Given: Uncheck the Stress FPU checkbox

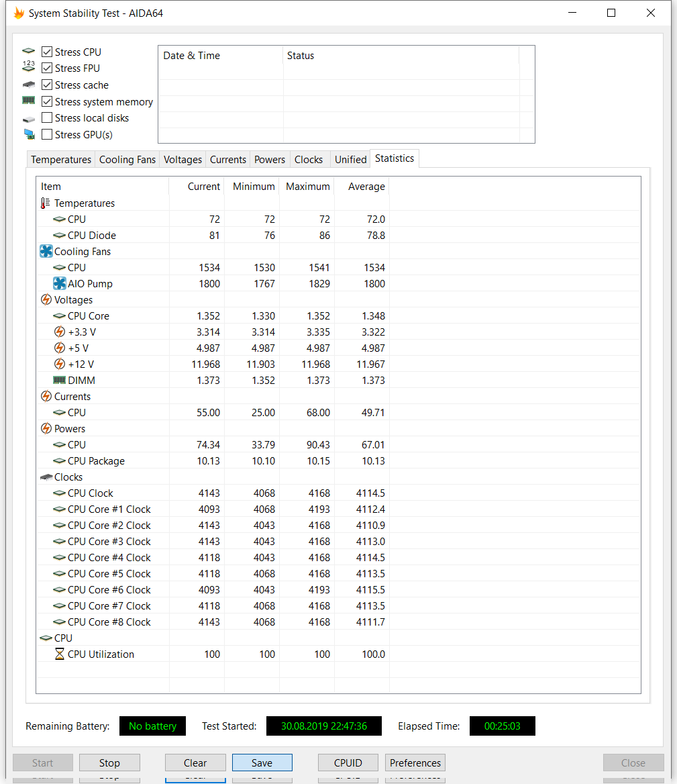Looking at the screenshot, I should coord(47,68).
